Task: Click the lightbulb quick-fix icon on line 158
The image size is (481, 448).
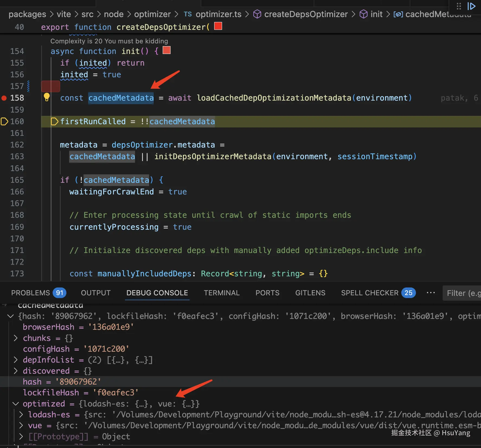Action: tap(47, 97)
